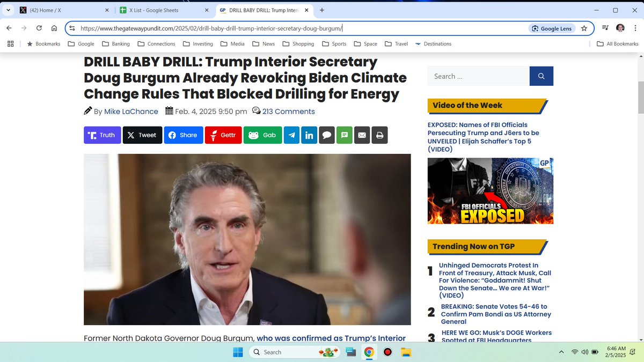The height and width of the screenshot is (362, 644).
Task: Share article by email envelope icon
Action: 362,135
